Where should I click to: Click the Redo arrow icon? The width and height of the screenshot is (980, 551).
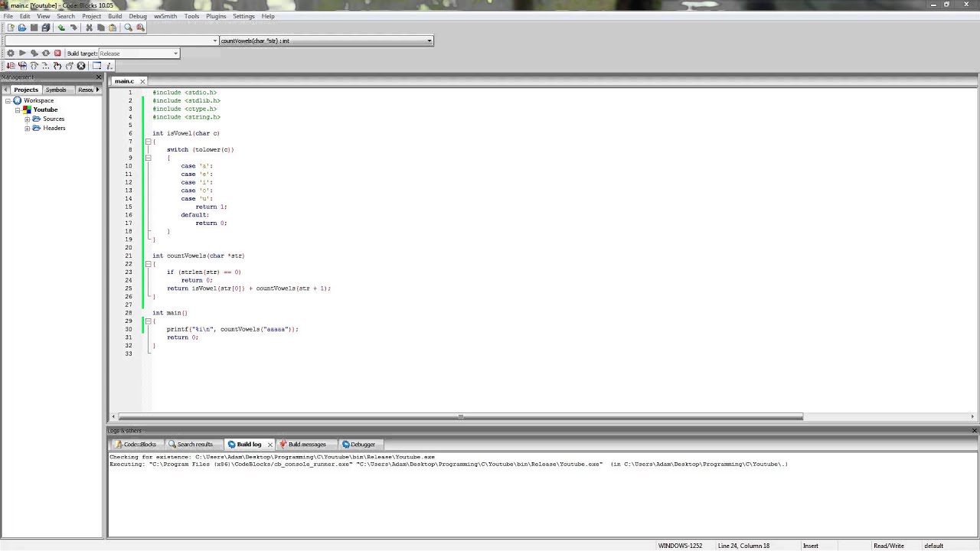(x=73, y=28)
